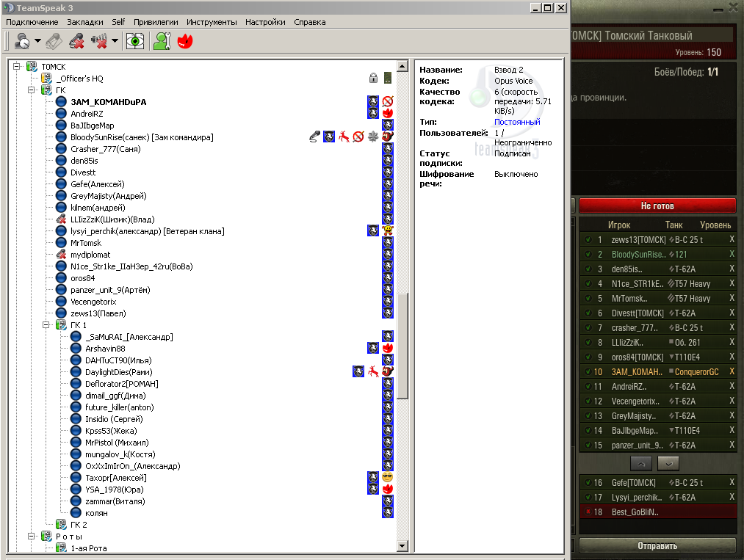Viewport: 744px width, 560px height.
Task: Click the ТОМСК server icon
Action: tap(32, 66)
